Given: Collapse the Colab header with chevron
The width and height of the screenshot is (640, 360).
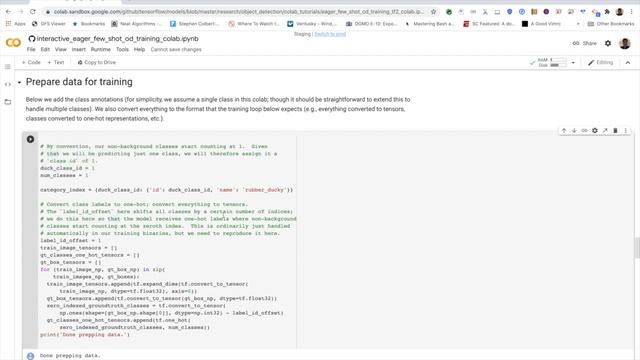Looking at the screenshot, I should click(x=628, y=63).
